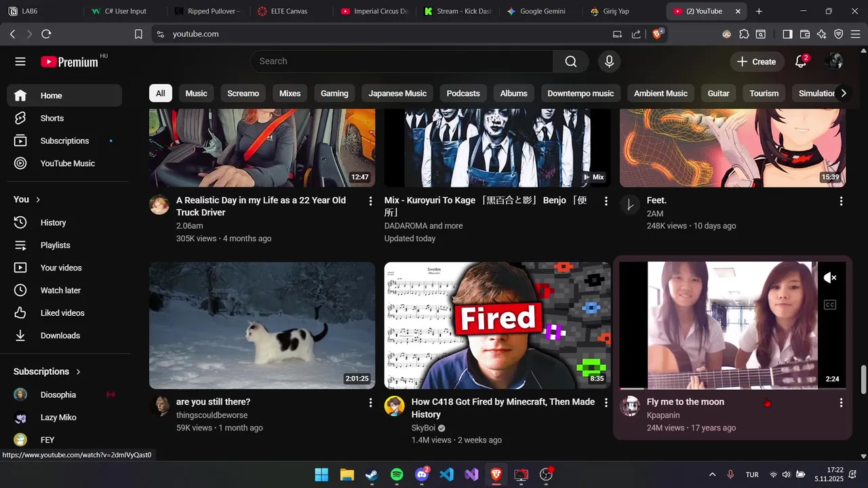This screenshot has width=868, height=488.
Task: Open the Kpapanin channel link
Action: click(663, 415)
